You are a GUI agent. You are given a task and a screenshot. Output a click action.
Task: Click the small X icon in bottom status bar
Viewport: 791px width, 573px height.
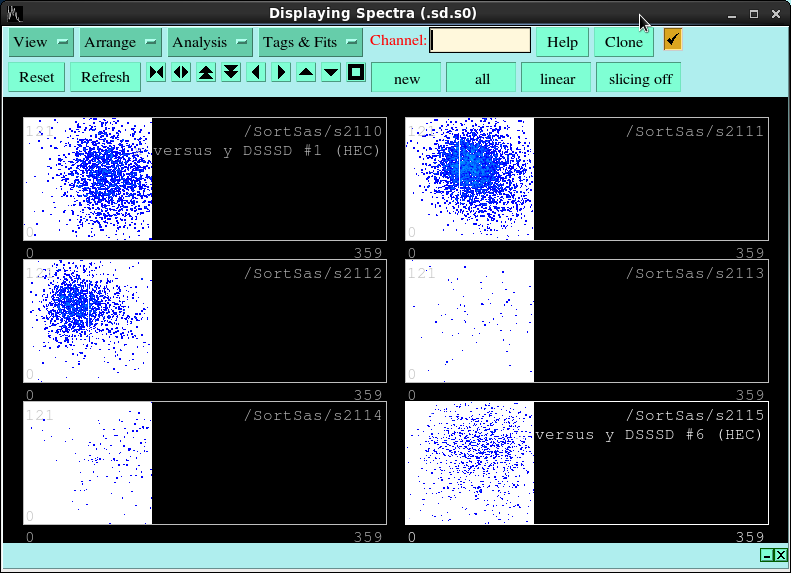(x=780, y=555)
